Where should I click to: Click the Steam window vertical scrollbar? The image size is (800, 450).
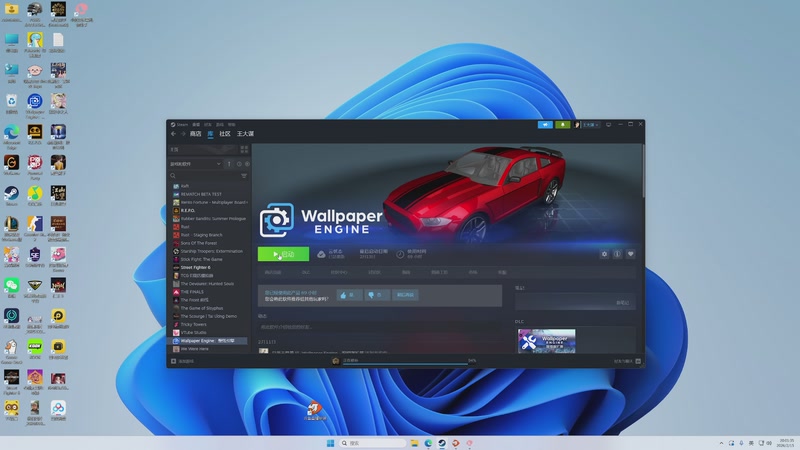[643, 171]
